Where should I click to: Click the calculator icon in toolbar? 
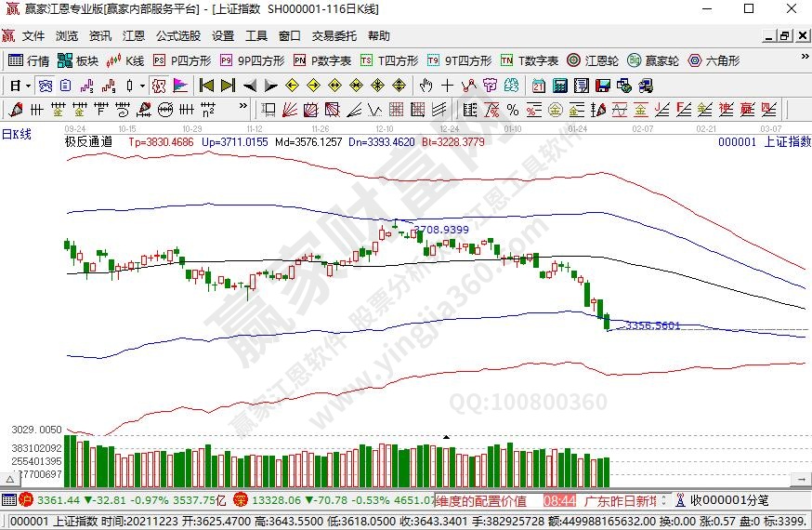coord(560,86)
